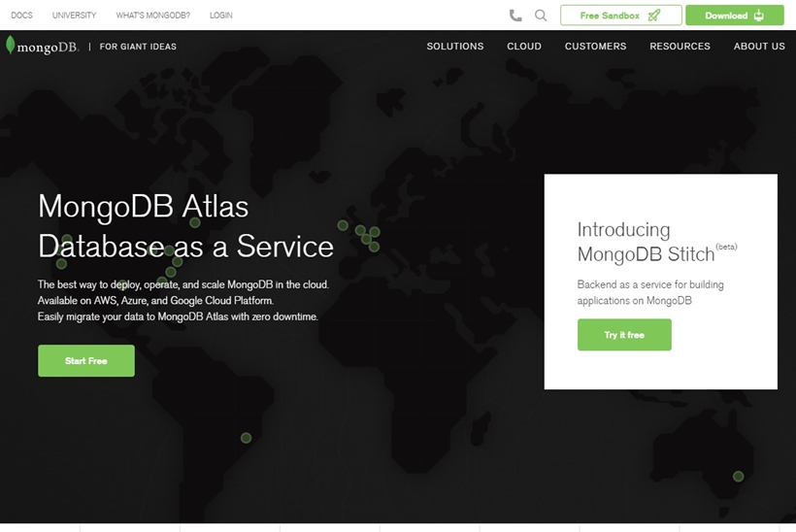Click the phone contact icon
Viewport: 796px width, 532px height.
[x=515, y=16]
